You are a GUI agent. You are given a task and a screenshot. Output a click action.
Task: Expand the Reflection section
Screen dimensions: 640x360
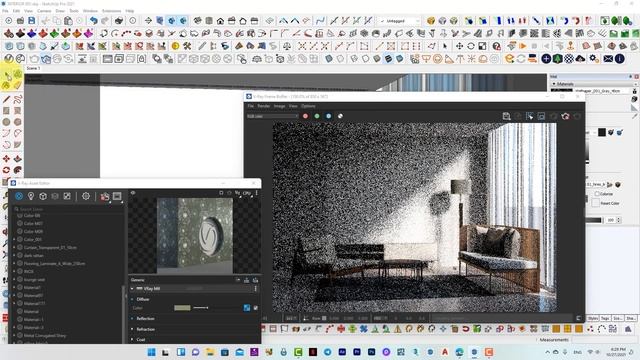pyautogui.click(x=132, y=318)
